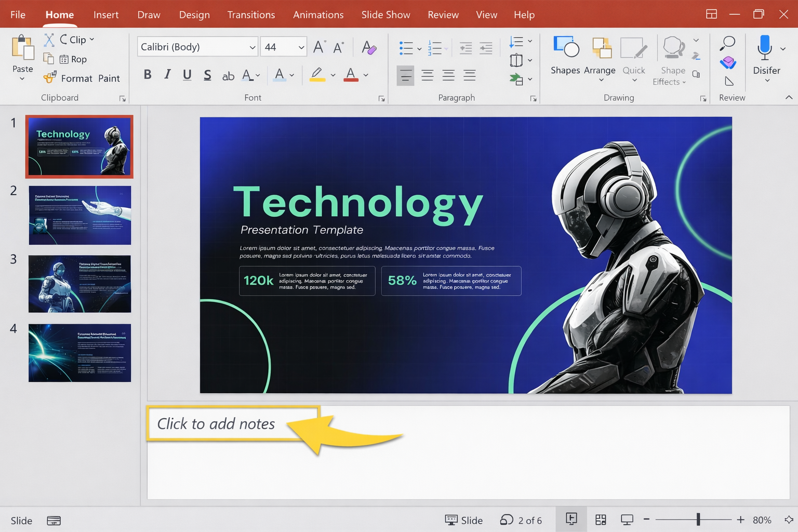Click the Paste clipboard icon

click(22, 48)
